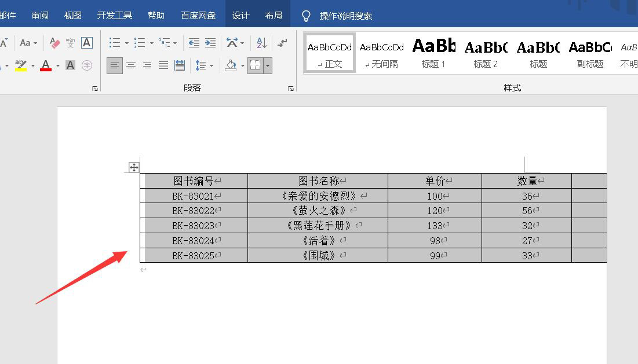Click cell BK-83025

tap(194, 256)
